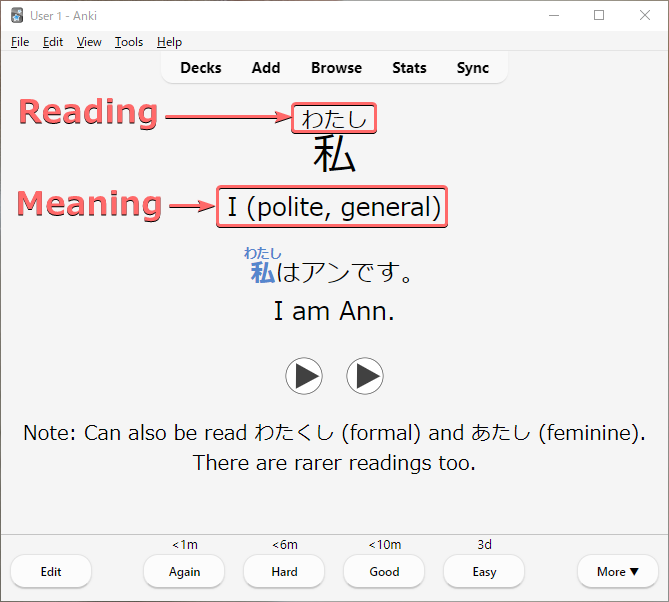Rate the card Good
Image resolution: width=669 pixels, height=602 pixels.
click(384, 571)
